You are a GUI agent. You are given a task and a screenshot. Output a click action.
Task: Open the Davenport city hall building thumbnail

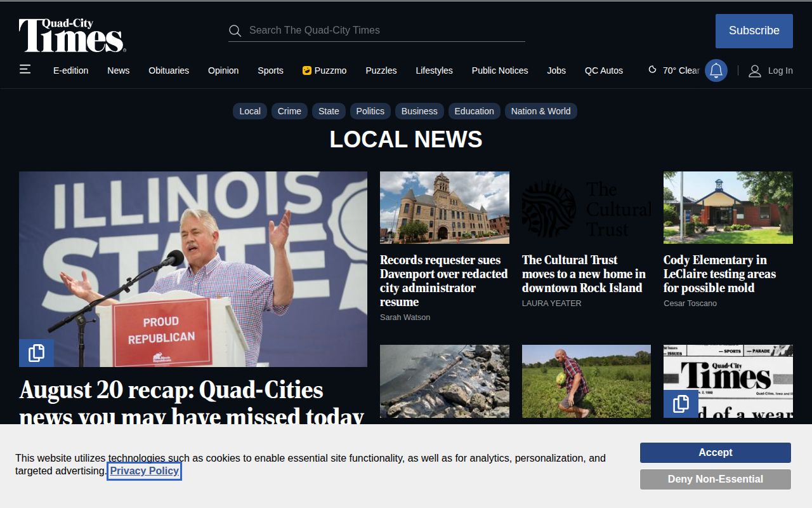point(445,208)
